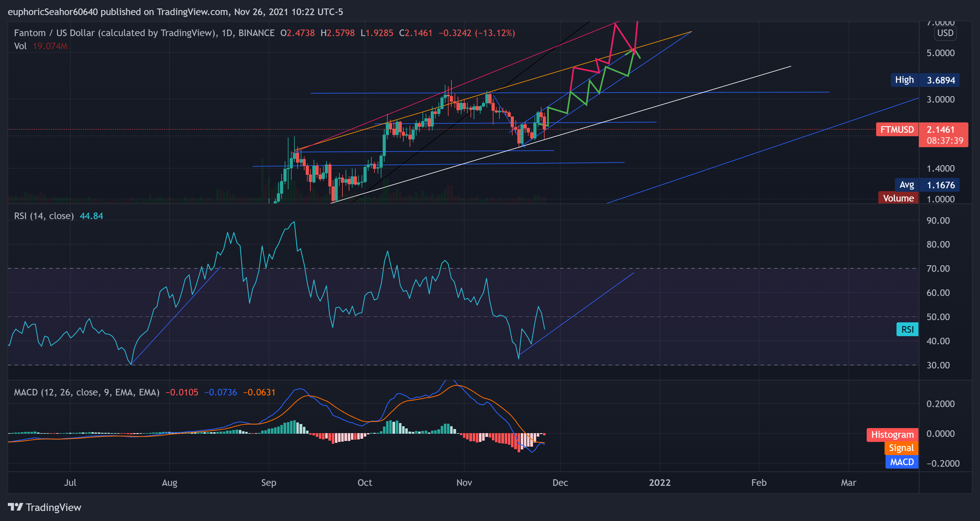The height and width of the screenshot is (521, 980).
Task: Click the RSI value 44.84
Action: [x=91, y=216]
